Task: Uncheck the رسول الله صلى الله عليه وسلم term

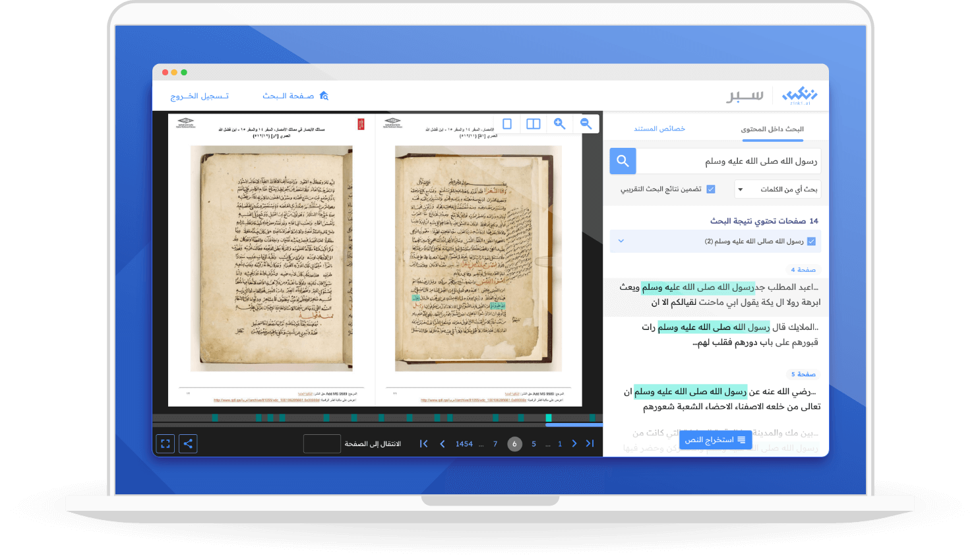Action: pos(810,241)
